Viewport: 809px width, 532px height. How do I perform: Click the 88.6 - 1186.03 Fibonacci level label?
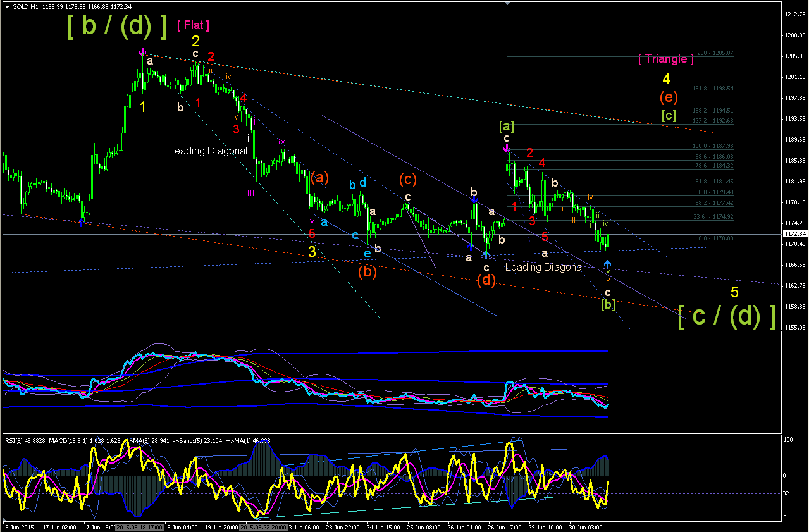click(714, 156)
